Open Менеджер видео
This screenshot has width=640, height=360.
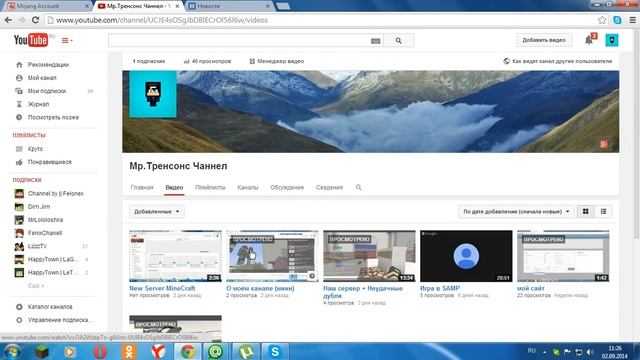click(277, 61)
